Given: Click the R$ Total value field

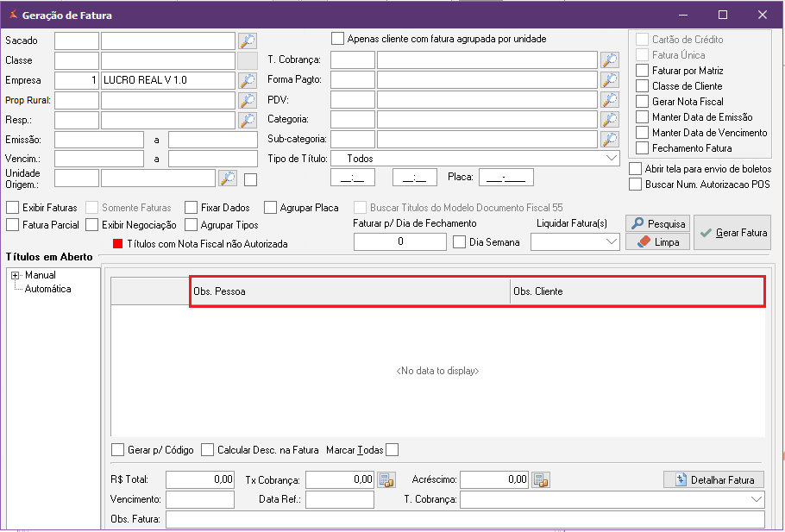Looking at the screenshot, I should pos(200,479).
